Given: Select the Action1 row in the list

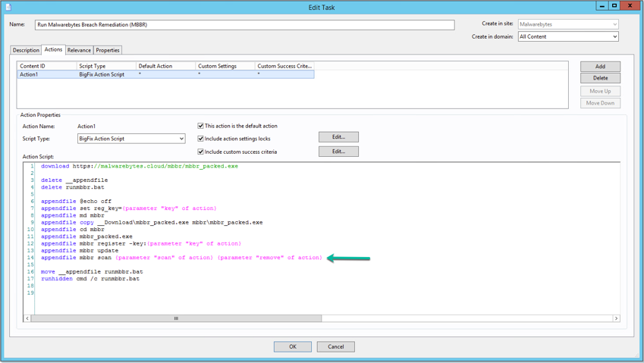Looking at the screenshot, I should (165, 74).
